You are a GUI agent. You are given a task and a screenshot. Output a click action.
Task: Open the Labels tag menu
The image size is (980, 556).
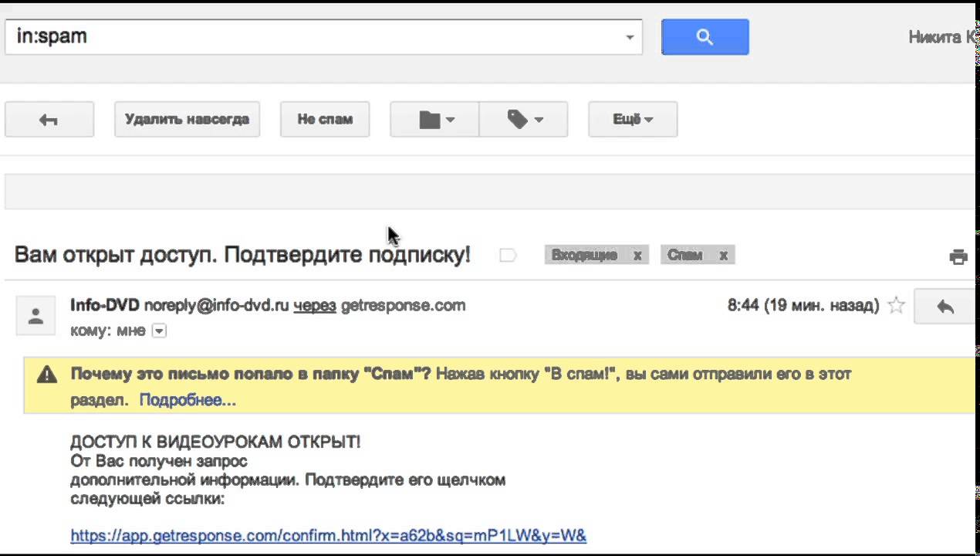point(524,120)
